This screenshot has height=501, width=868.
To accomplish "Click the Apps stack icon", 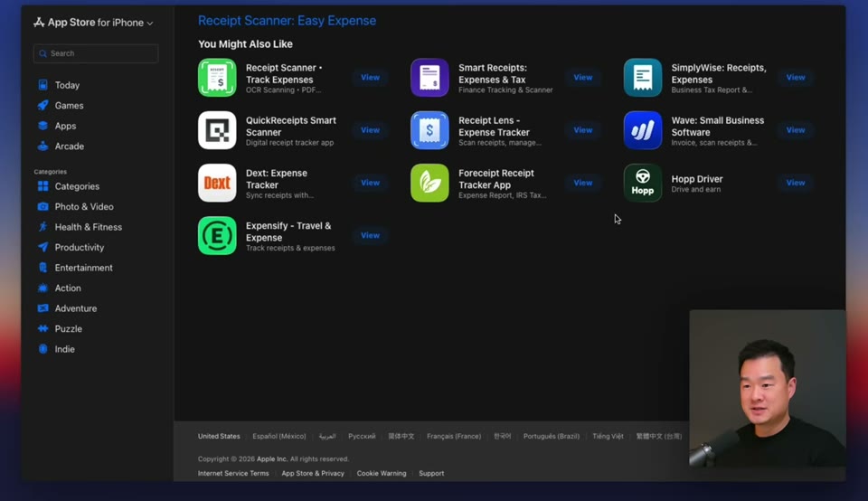I will 42,126.
